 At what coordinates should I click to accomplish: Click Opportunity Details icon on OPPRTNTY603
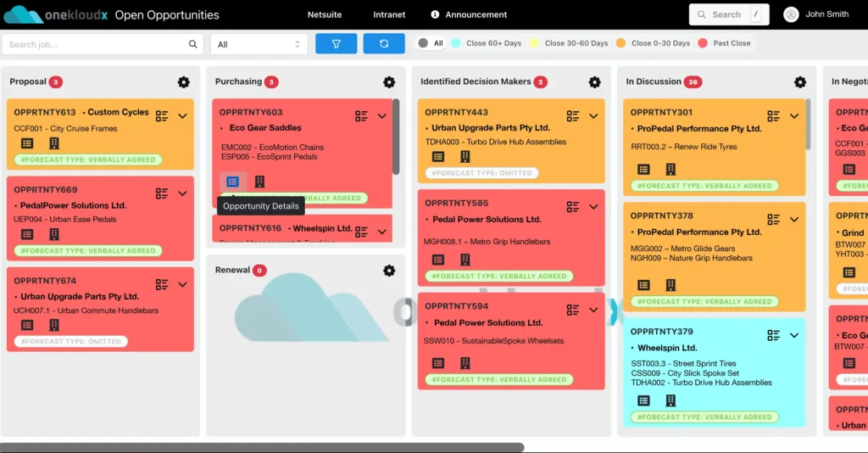click(232, 182)
